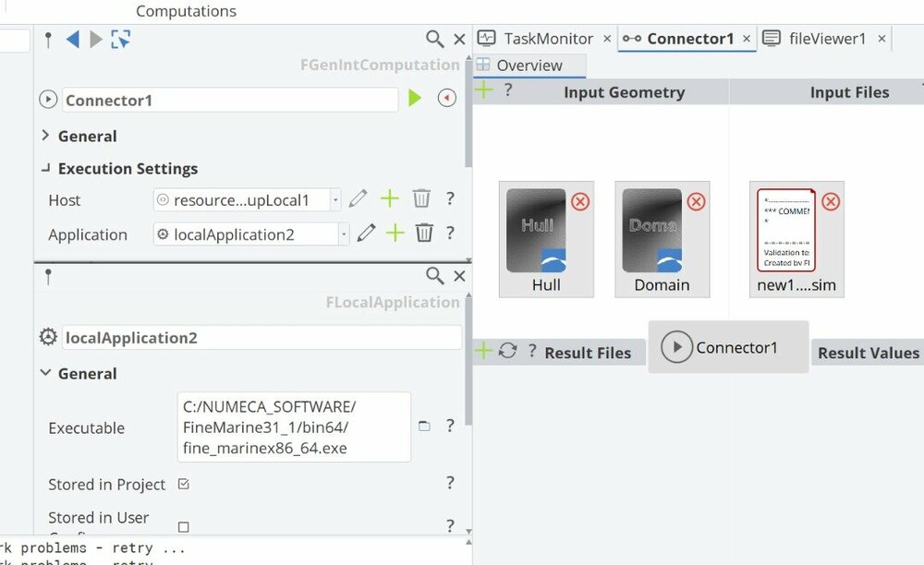Viewport: 924px width, 565px height.
Task: Open search in the FGenIntComputation panel
Action: click(x=434, y=40)
